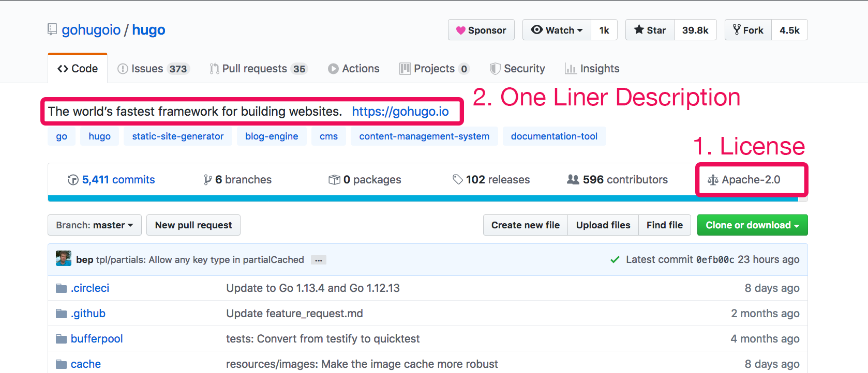This screenshot has height=373, width=868.
Task: Click the cache folder icon
Action: (61, 364)
